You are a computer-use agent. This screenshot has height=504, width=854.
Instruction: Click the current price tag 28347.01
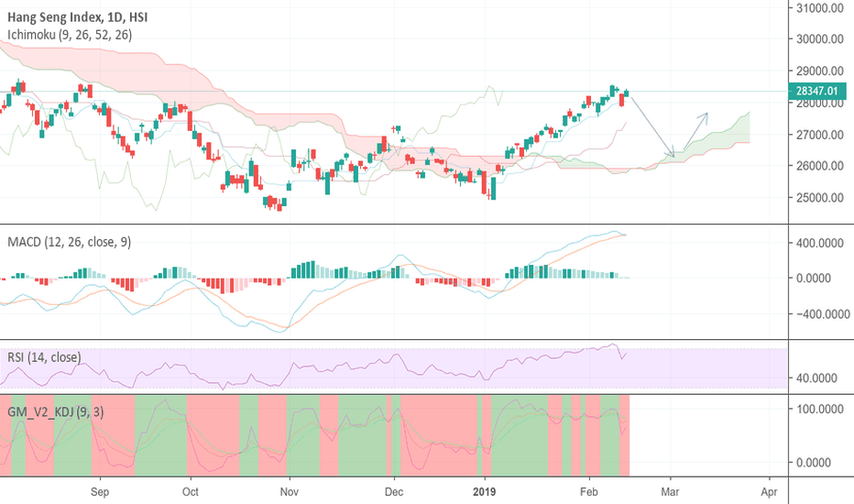pyautogui.click(x=817, y=91)
